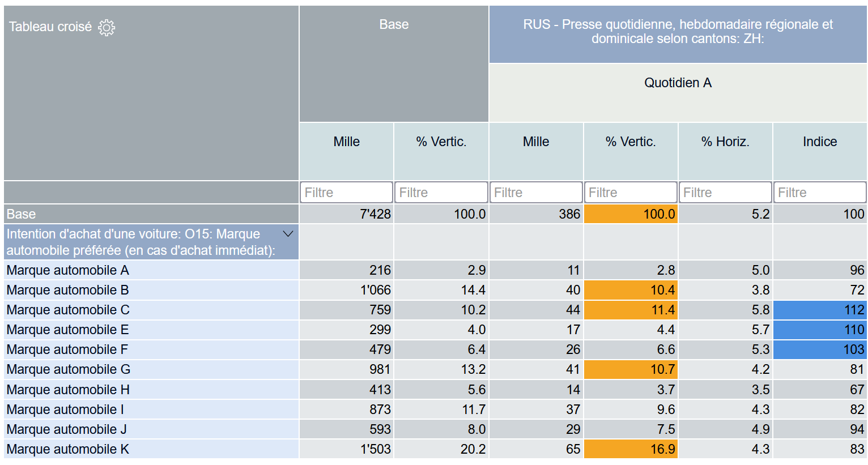Click the Indice column header
868x465 pixels.
819,142
